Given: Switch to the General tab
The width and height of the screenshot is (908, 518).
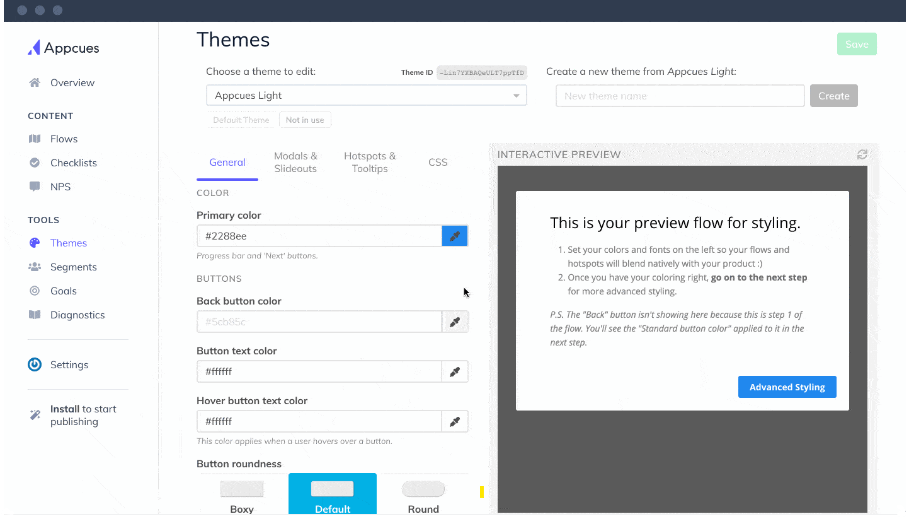Looking at the screenshot, I should [x=227, y=163].
